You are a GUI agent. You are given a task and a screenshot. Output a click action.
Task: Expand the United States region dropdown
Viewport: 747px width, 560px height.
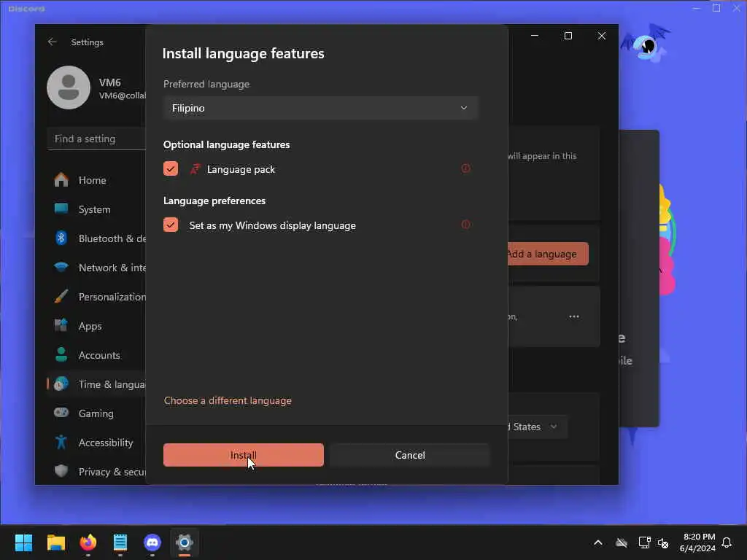click(x=538, y=427)
